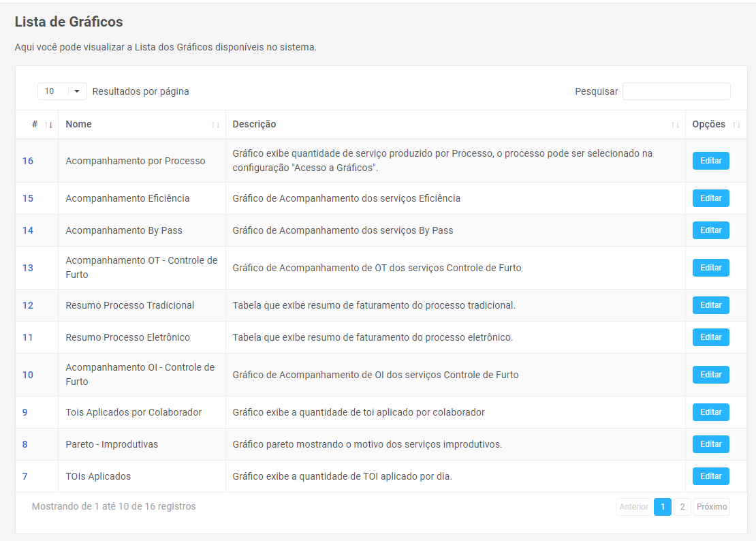Click the Anterior pagination button
Viewport: 756px width, 541px height.
click(x=633, y=507)
